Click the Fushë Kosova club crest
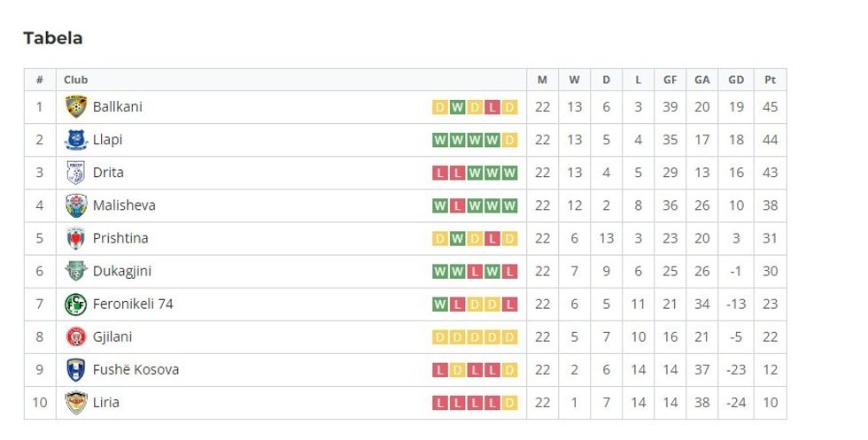This screenshot has height=440, width=868. coord(76,370)
